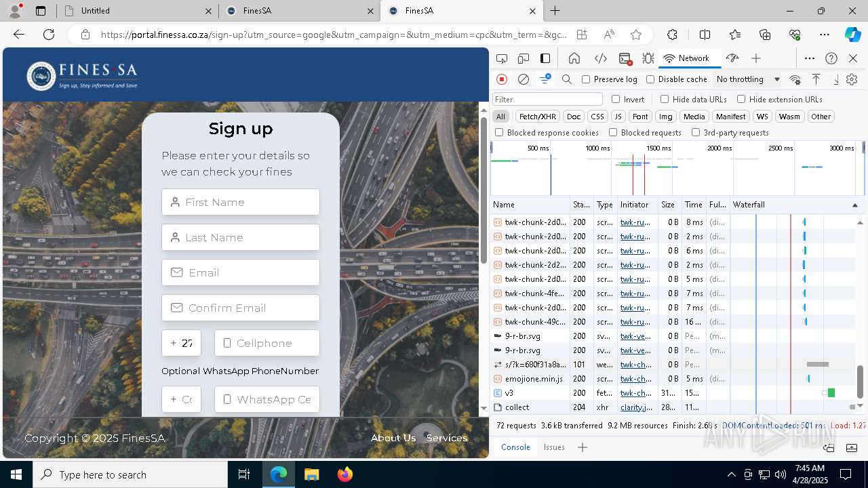Check 3rd-party requests checkbox
The height and width of the screenshot is (488, 868).
coord(696,133)
